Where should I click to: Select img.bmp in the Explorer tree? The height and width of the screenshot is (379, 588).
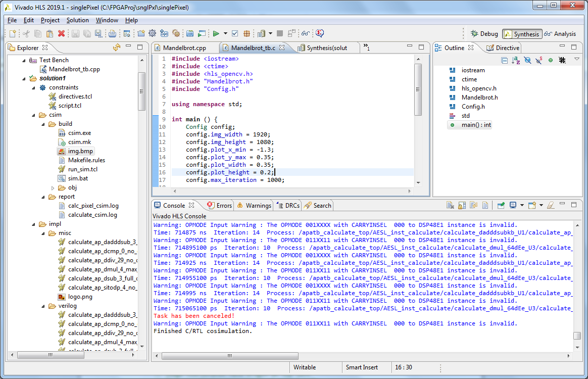(x=80, y=151)
